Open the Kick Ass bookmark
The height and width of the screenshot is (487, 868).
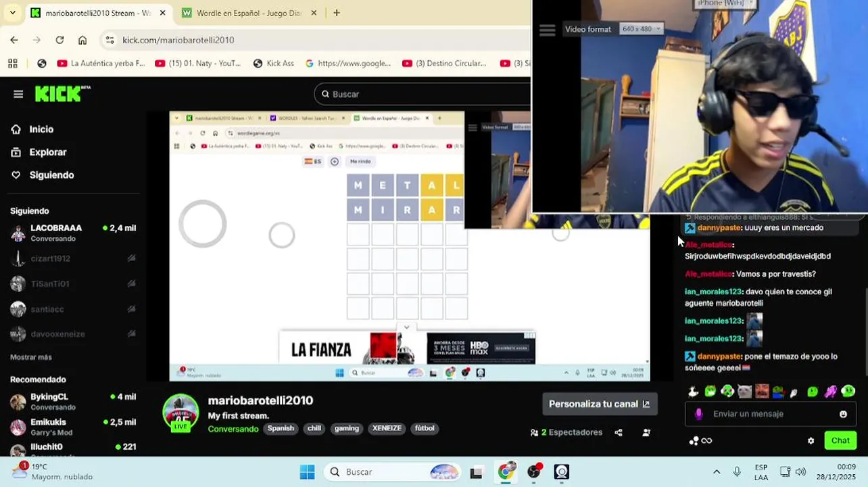(x=274, y=64)
